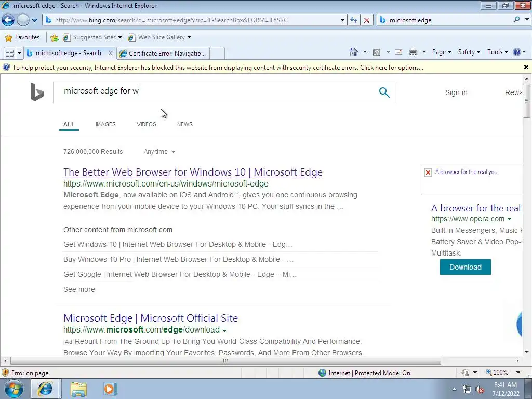Close the microsoft edge - Search tab
Image resolution: width=532 pixels, height=399 pixels.
tap(110, 53)
